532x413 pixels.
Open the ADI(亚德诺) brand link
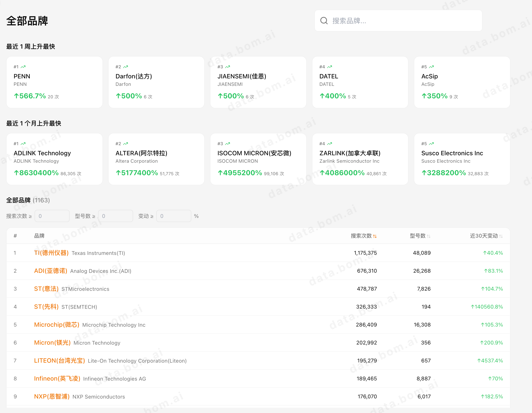coord(50,271)
